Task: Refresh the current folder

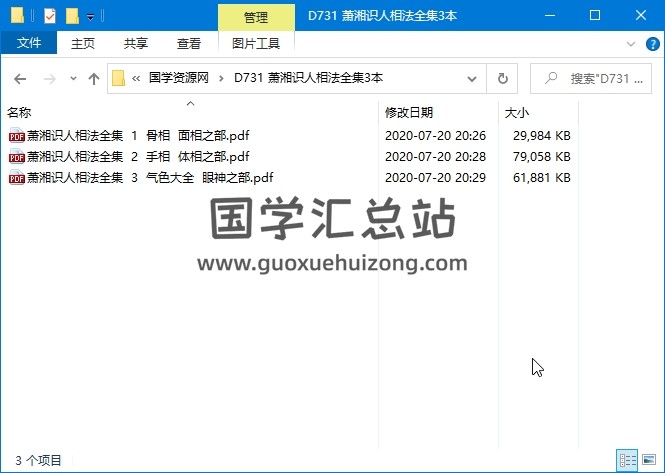Action: click(503, 78)
